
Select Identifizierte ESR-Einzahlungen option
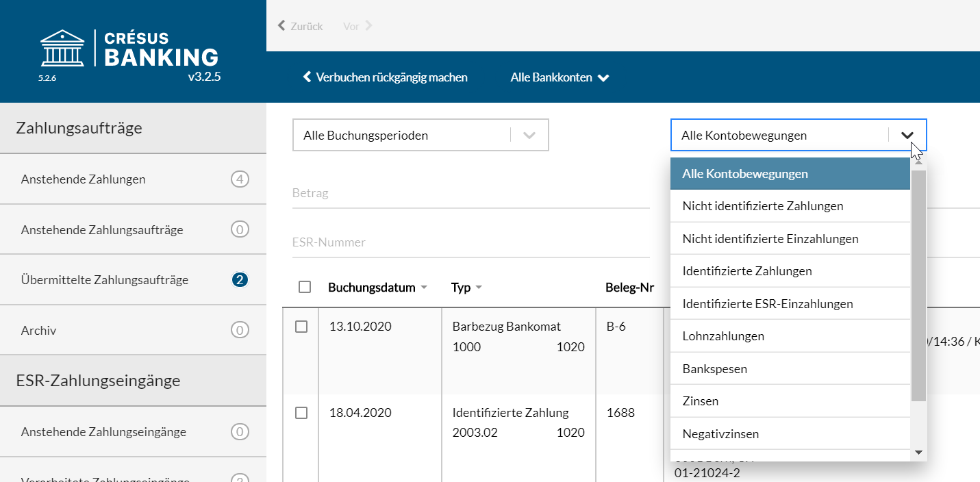790,304
